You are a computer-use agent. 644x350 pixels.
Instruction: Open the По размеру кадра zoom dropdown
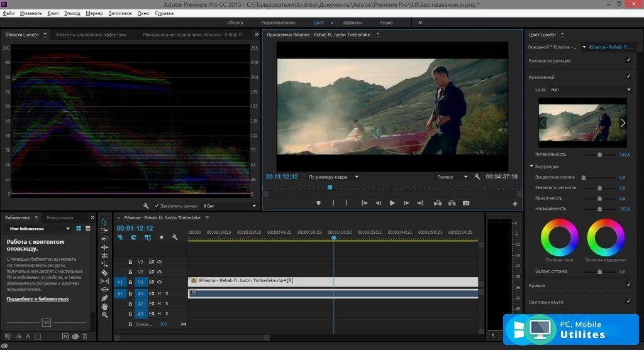coord(333,177)
